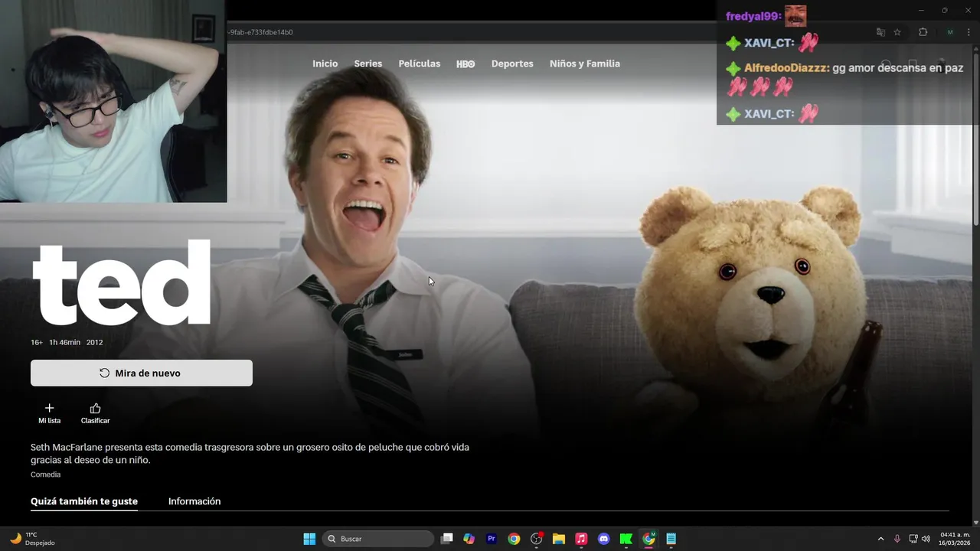Click the browser address bar URL
The image size is (980, 551).
260,32
